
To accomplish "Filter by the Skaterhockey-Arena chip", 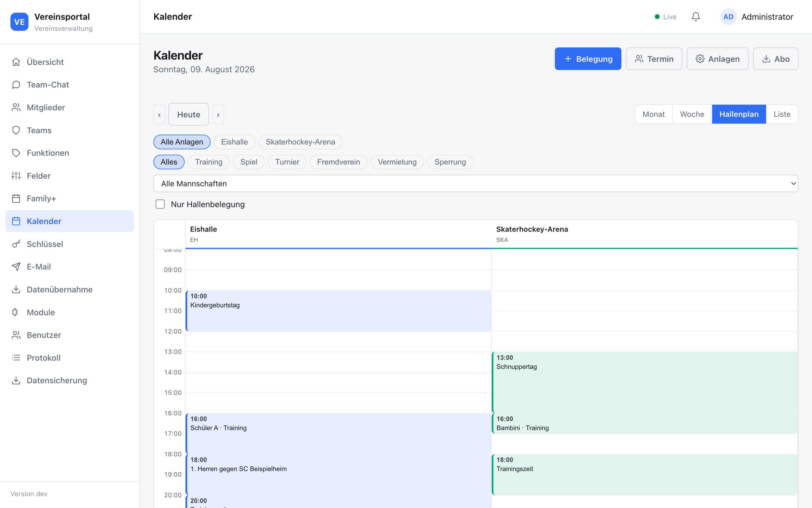I will coord(301,142).
